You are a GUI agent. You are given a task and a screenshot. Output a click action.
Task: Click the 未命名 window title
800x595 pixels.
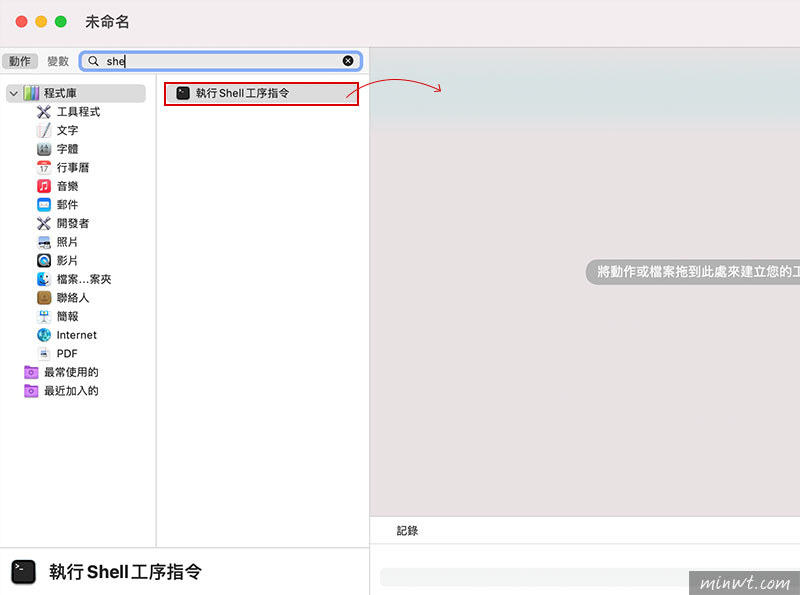[107, 22]
